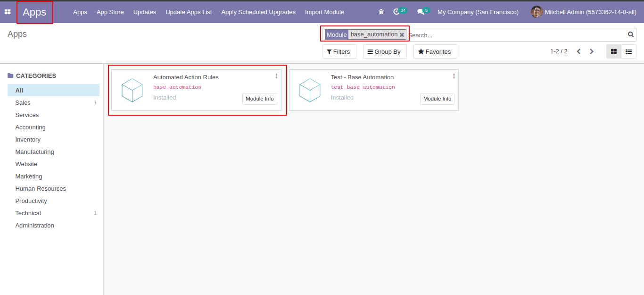Open the home apps grid menu
644x295 pixels.
8,12
